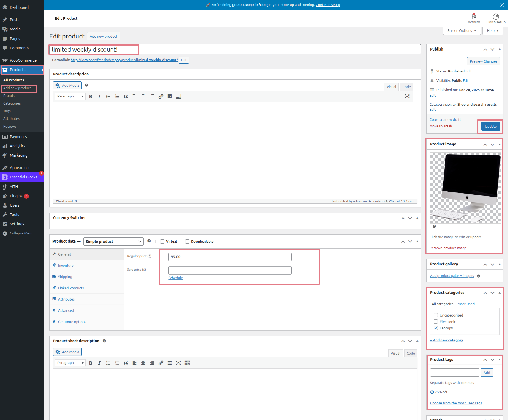This screenshot has width=508, height=420.
Task: Click the help icon beside Add Media
Action: (86, 85)
